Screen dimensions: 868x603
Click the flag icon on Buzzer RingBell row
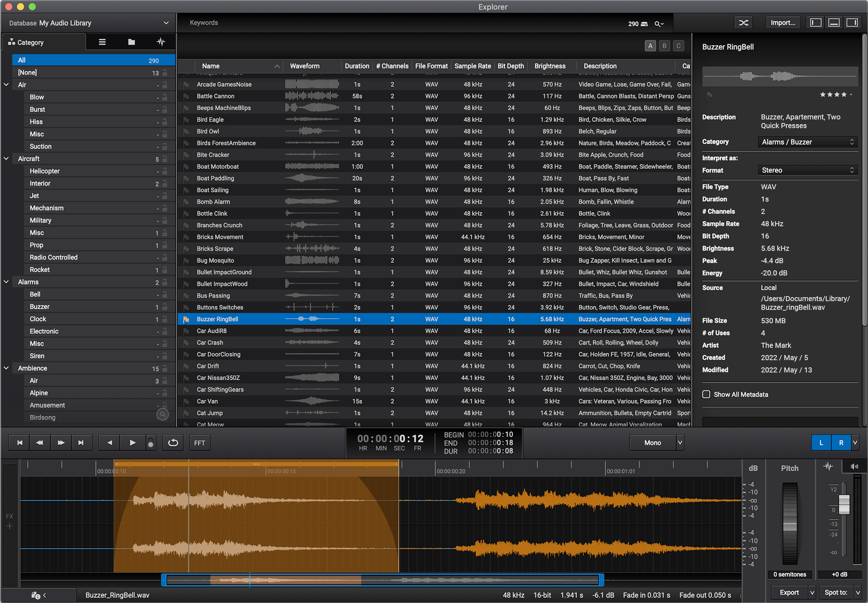pyautogui.click(x=186, y=319)
